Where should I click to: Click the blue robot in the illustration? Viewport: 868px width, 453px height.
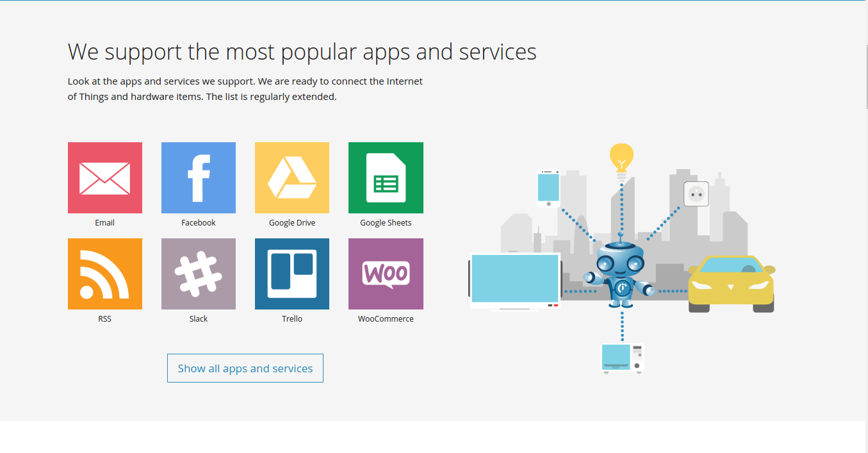click(620, 274)
